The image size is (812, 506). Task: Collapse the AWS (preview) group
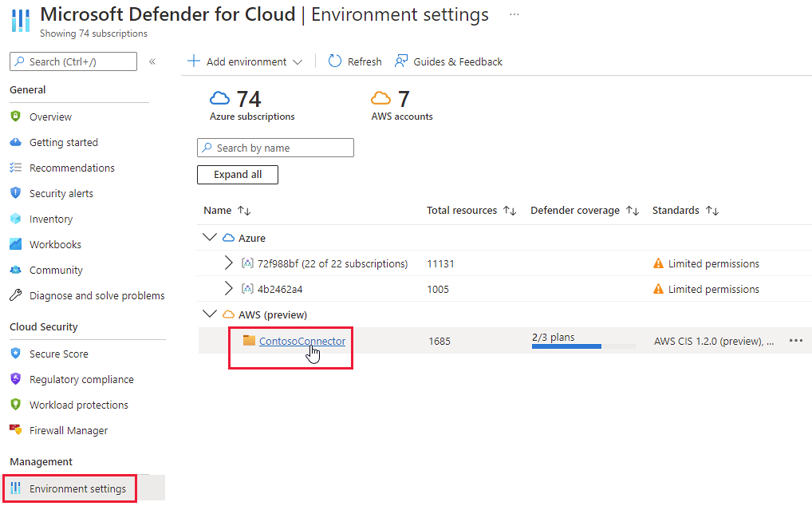point(210,314)
